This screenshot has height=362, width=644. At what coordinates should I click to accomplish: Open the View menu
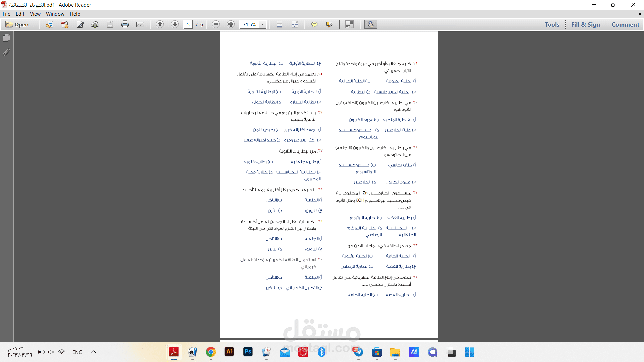tap(35, 14)
